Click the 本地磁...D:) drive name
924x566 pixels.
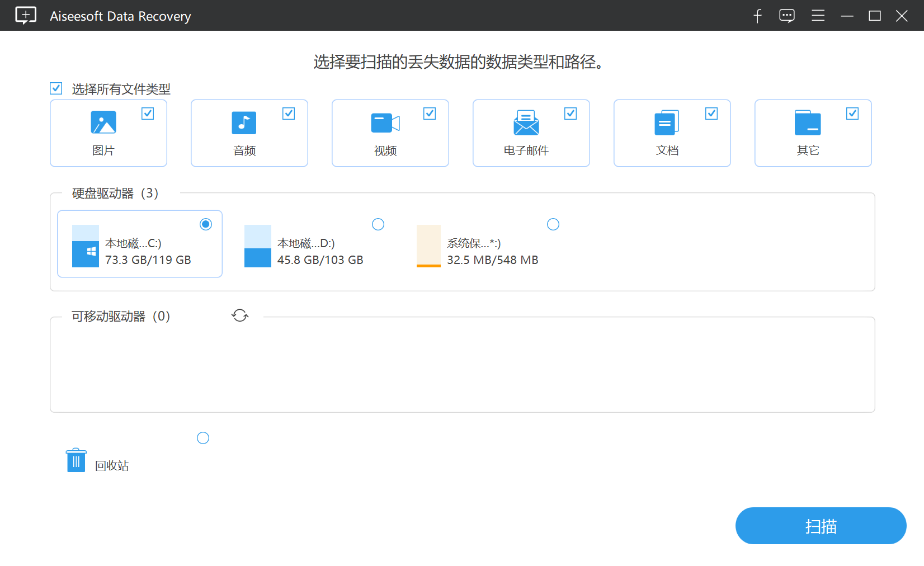click(306, 243)
